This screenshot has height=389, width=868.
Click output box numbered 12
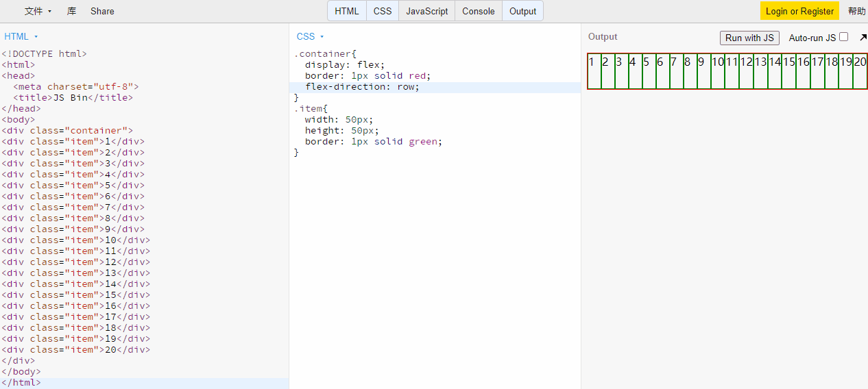click(x=747, y=71)
